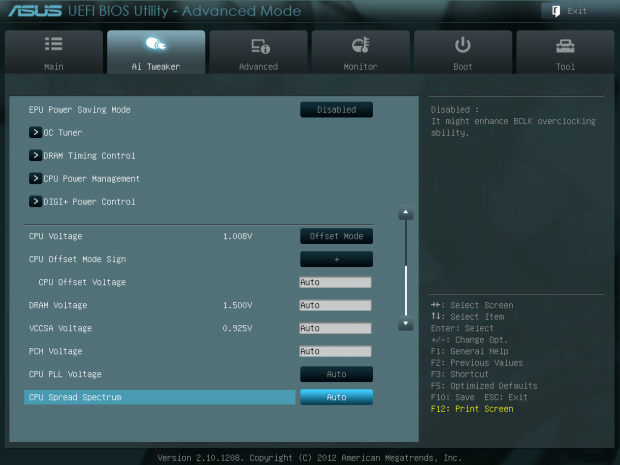
Task: Toggle CPU Offset Mode Sign plus button
Action: point(336,259)
